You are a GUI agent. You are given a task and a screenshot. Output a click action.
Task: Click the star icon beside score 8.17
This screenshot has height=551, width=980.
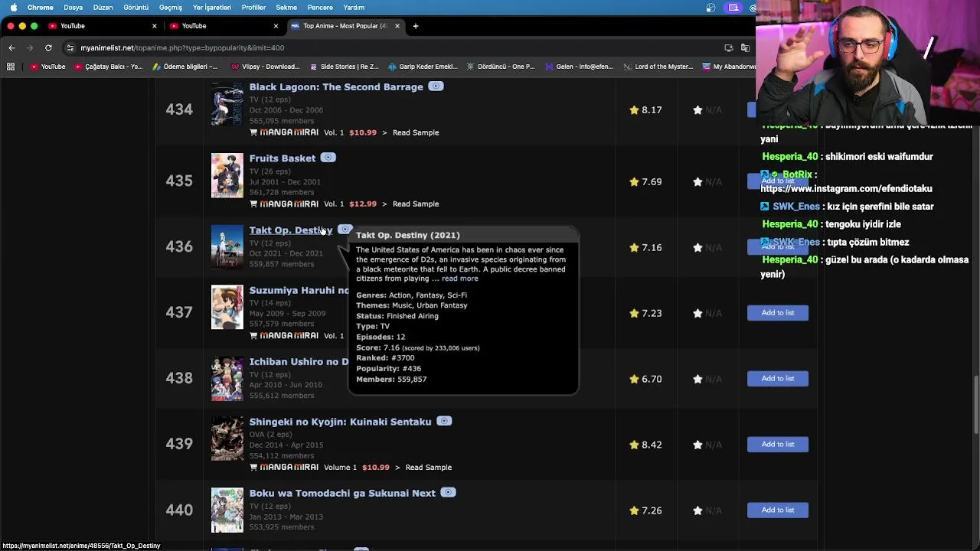tap(634, 110)
